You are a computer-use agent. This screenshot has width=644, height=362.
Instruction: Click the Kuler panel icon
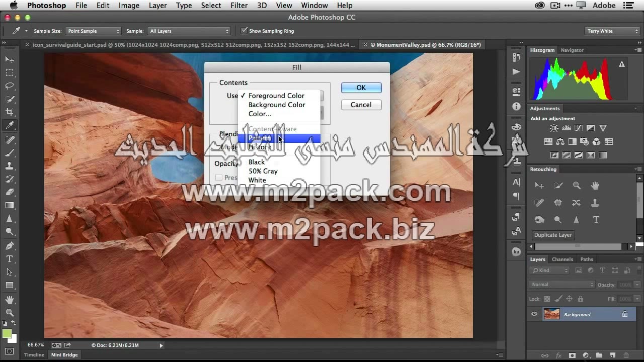point(516,252)
